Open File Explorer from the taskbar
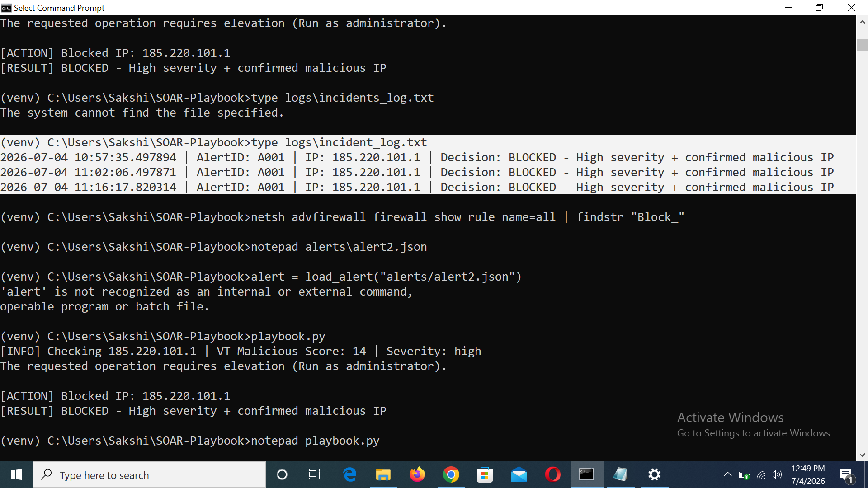The height and width of the screenshot is (488, 868). coord(383,474)
